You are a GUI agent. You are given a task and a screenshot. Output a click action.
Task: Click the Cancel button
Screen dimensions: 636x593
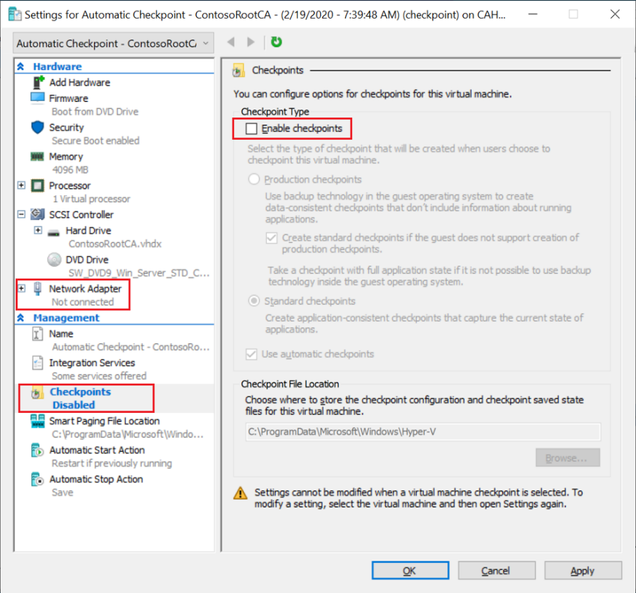click(x=496, y=571)
